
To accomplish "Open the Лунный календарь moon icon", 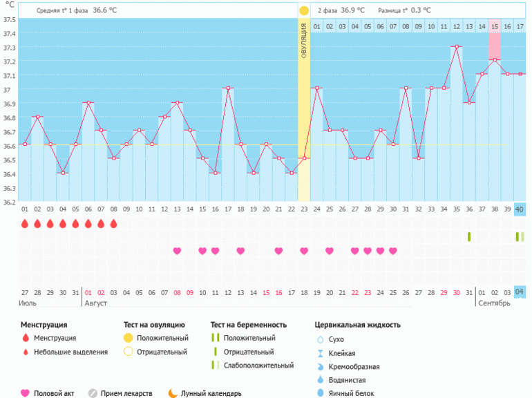I will click(173, 393).
